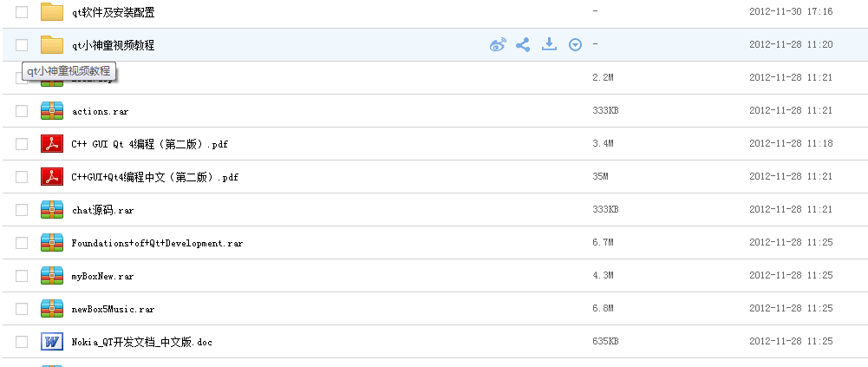868x367 pixels.
Task: Share qt小神童视频教程 folder to Weibo
Action: (x=498, y=45)
